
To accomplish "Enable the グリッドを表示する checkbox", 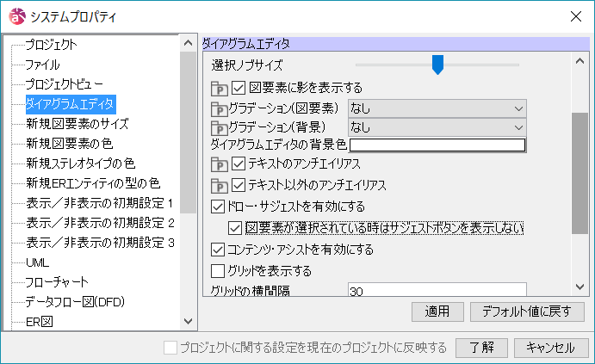I will 218,271.
